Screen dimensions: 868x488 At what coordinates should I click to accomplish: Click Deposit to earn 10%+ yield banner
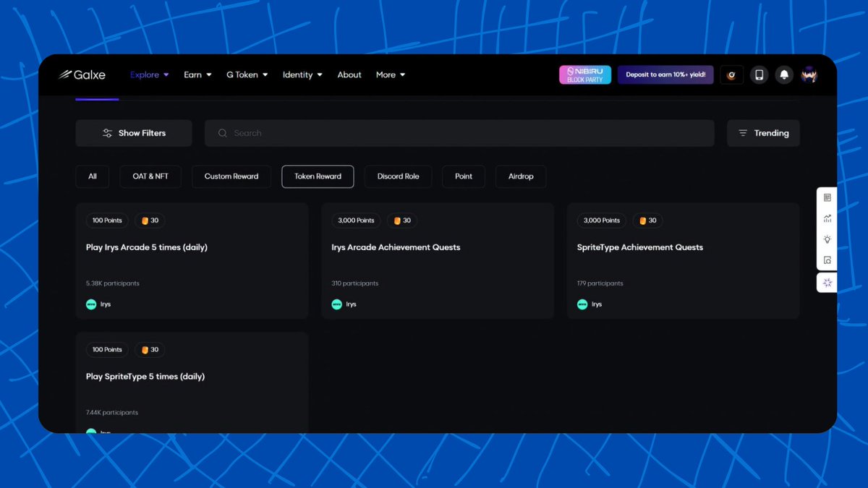pos(665,75)
